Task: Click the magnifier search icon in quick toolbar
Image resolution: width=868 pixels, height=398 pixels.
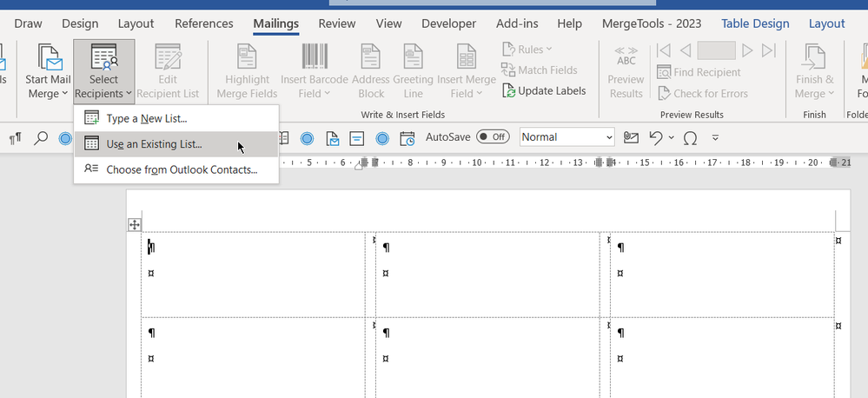Action: (41, 138)
